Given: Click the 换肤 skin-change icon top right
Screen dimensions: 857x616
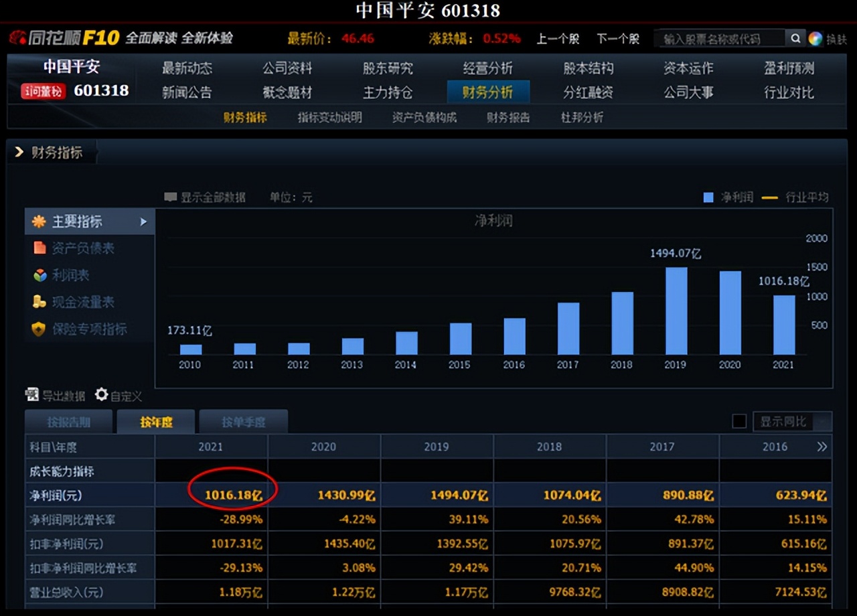Looking at the screenshot, I should click(815, 38).
